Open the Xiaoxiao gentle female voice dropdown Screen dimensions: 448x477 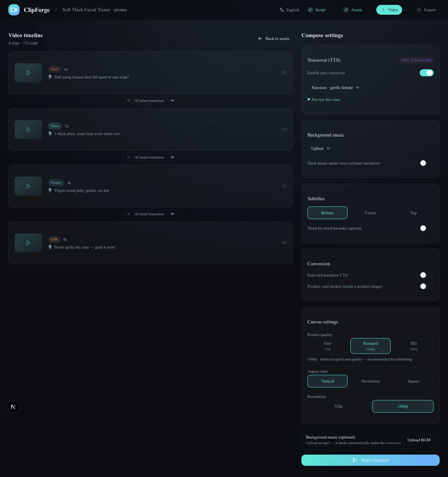point(335,87)
